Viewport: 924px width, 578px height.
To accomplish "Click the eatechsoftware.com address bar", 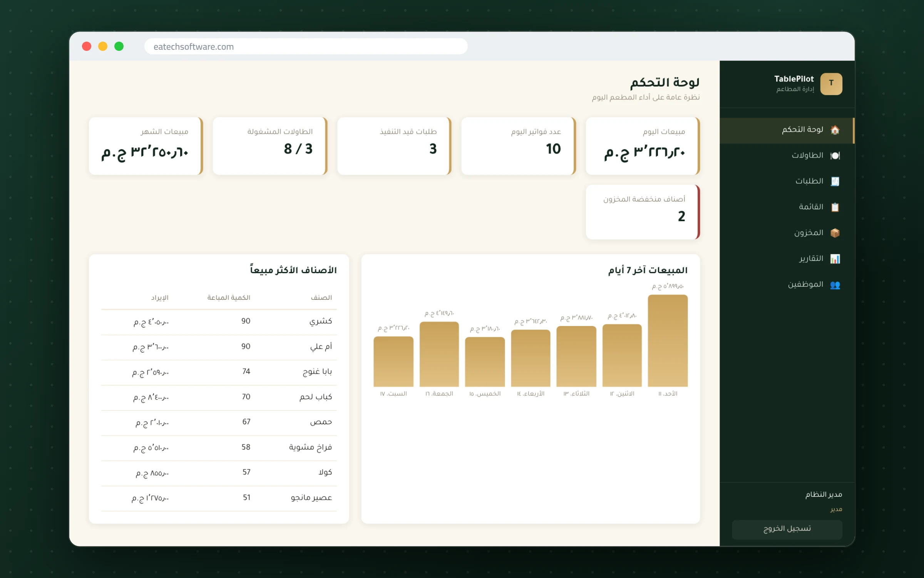I will [x=306, y=47].
